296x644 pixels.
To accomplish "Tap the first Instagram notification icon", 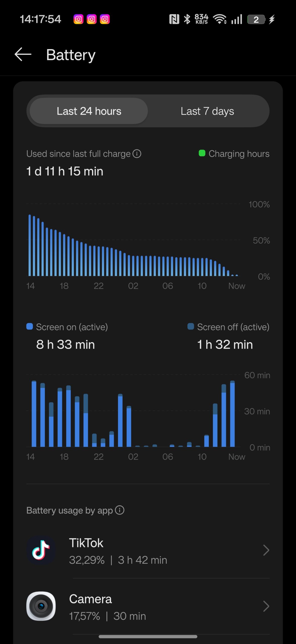I will point(78,19).
